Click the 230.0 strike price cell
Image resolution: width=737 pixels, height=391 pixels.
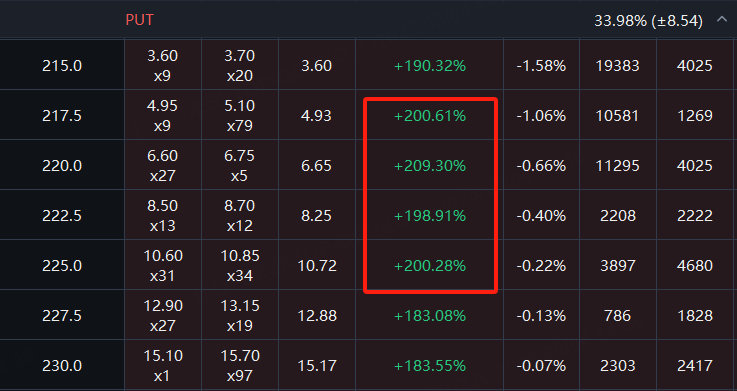(62, 366)
